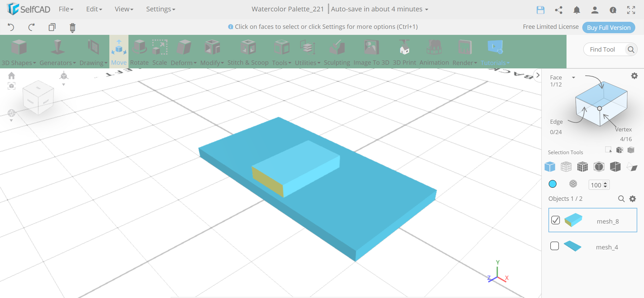Search objects with magnifier icon
This screenshot has height=298, width=644.
pyautogui.click(x=621, y=199)
